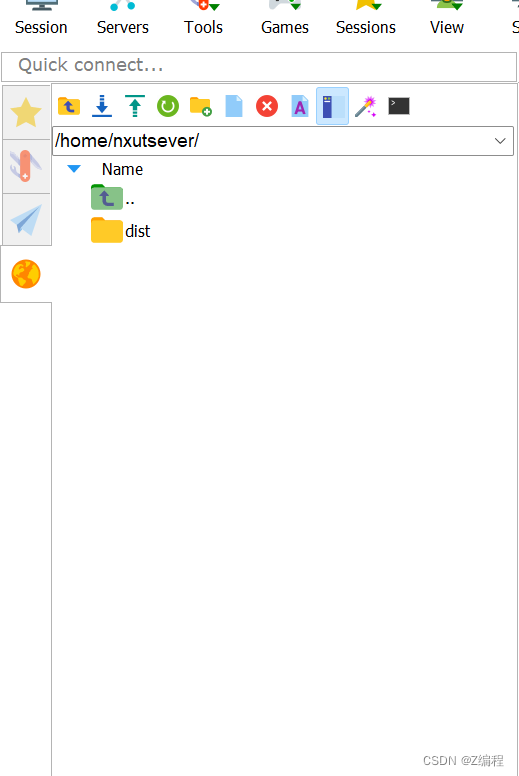The width and height of the screenshot is (519, 776).
Task: Open the paper plane macros side tab
Action: (x=26, y=220)
